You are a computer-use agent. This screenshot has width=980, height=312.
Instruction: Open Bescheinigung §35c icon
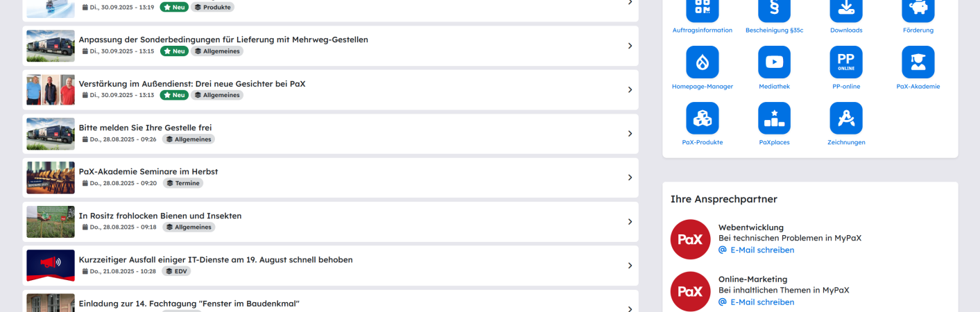click(774, 8)
